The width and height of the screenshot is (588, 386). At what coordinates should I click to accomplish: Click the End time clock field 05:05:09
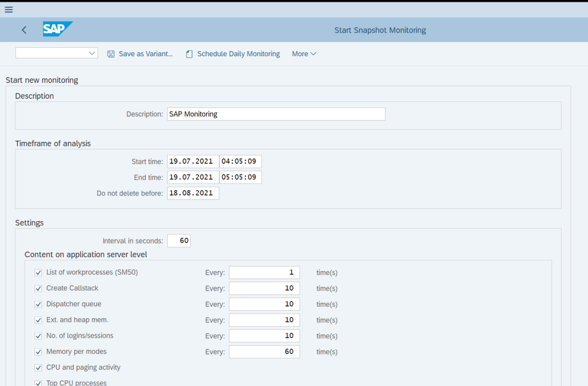tap(241, 177)
